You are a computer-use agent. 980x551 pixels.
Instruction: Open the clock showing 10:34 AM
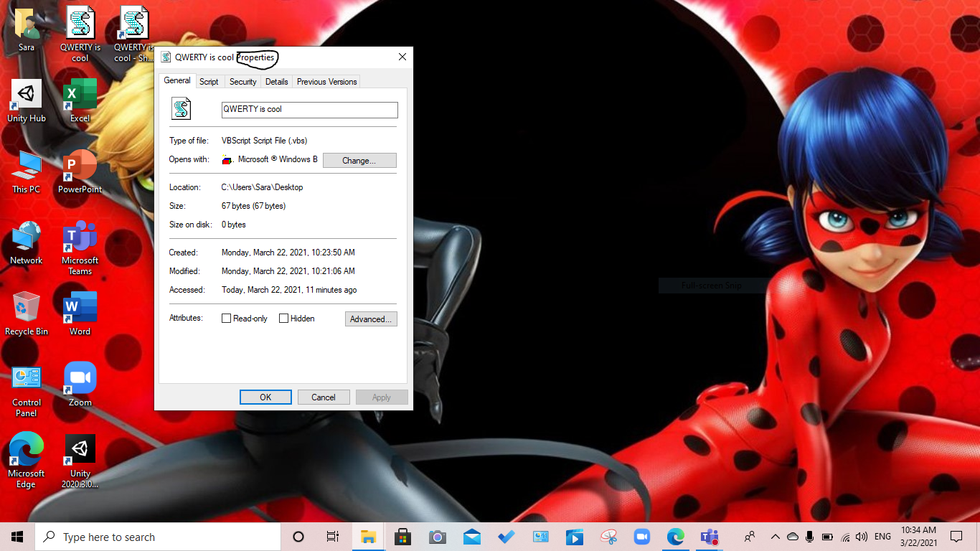point(918,537)
